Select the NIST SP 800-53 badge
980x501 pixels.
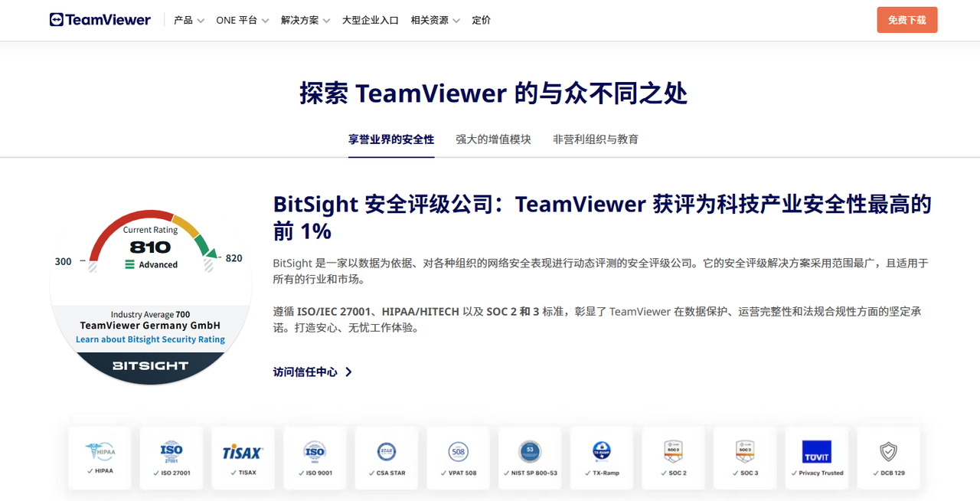[530, 458]
